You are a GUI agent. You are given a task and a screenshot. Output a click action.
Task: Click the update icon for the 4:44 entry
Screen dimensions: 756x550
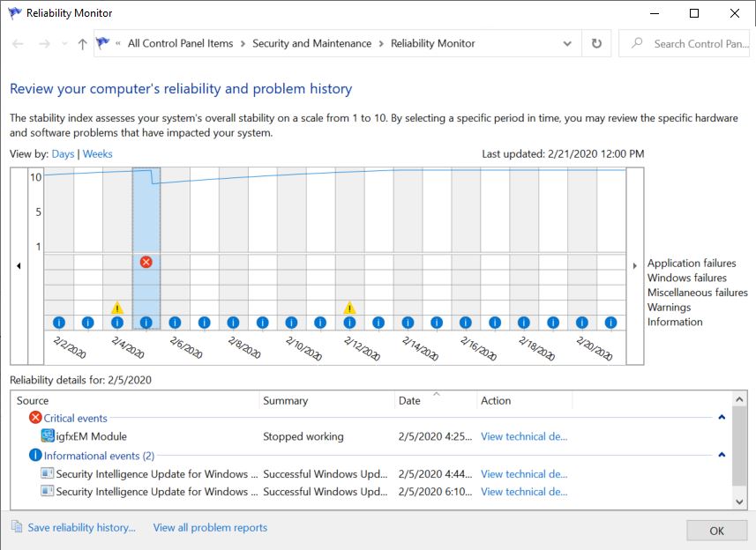[48, 473]
